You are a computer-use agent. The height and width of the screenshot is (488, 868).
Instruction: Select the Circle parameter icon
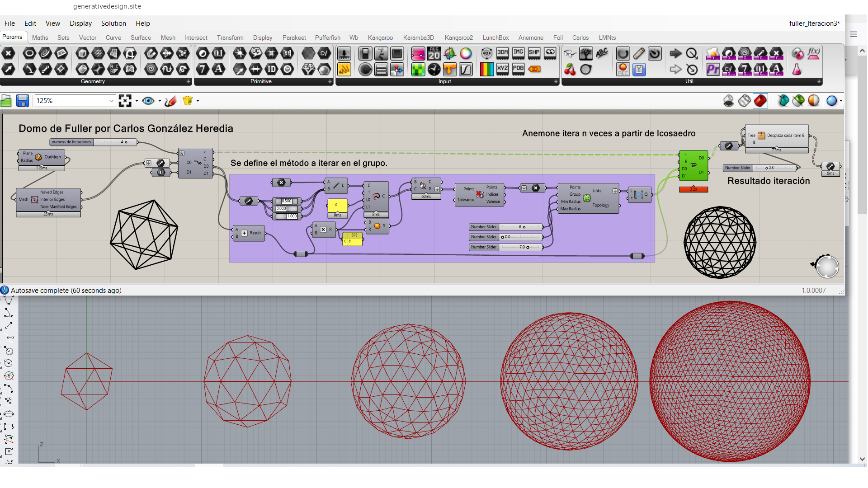(x=29, y=54)
